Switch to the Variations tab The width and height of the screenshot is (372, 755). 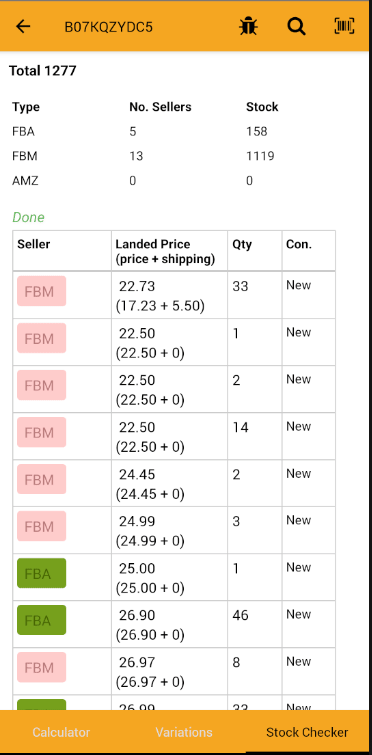[184, 732]
